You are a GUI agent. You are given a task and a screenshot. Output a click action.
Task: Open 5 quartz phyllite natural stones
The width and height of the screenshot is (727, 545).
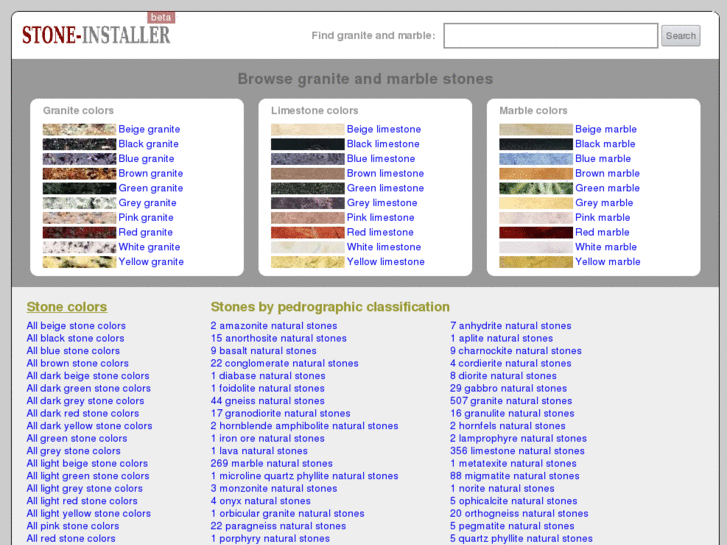pyautogui.click(x=522, y=539)
